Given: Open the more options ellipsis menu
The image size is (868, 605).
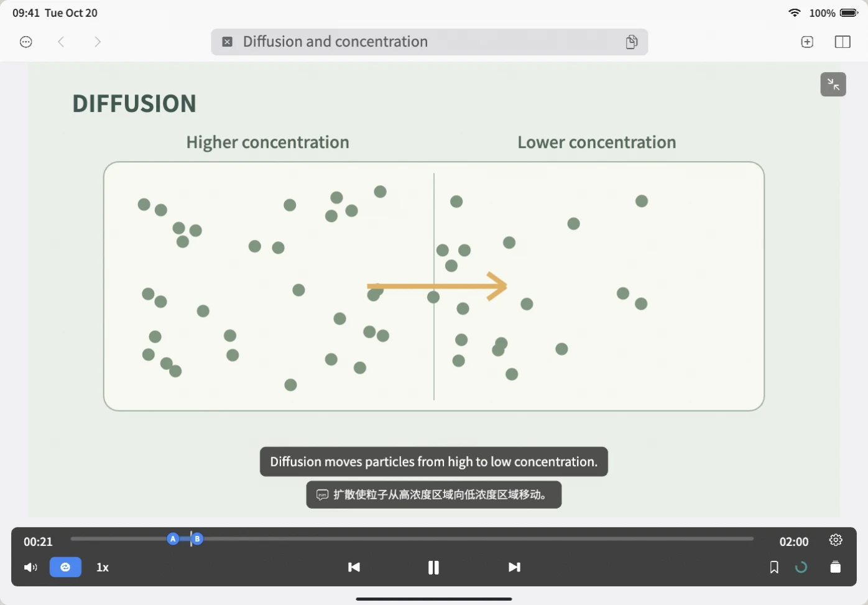Looking at the screenshot, I should pos(26,42).
